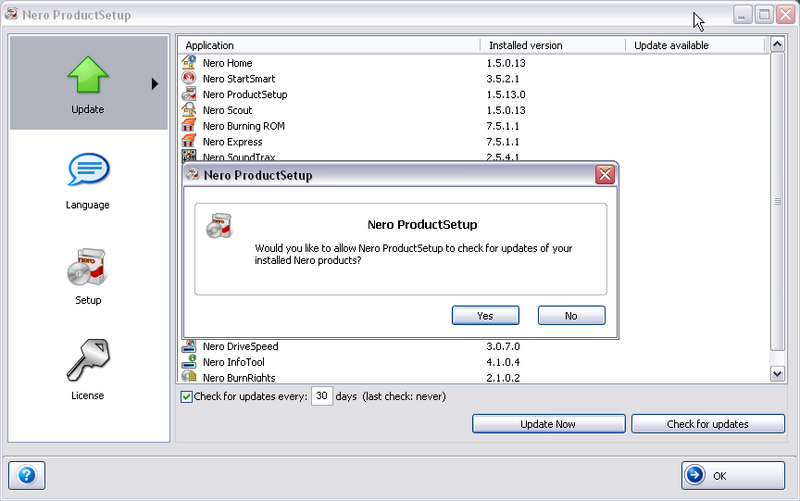Sort by the Installed version column header
Screen dimensions: 800x501
pos(553,45)
